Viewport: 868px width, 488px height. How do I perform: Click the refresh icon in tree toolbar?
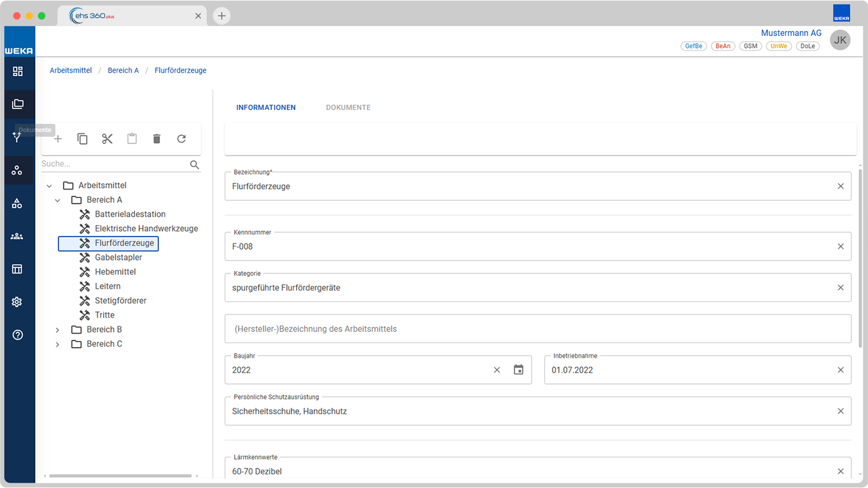click(182, 139)
